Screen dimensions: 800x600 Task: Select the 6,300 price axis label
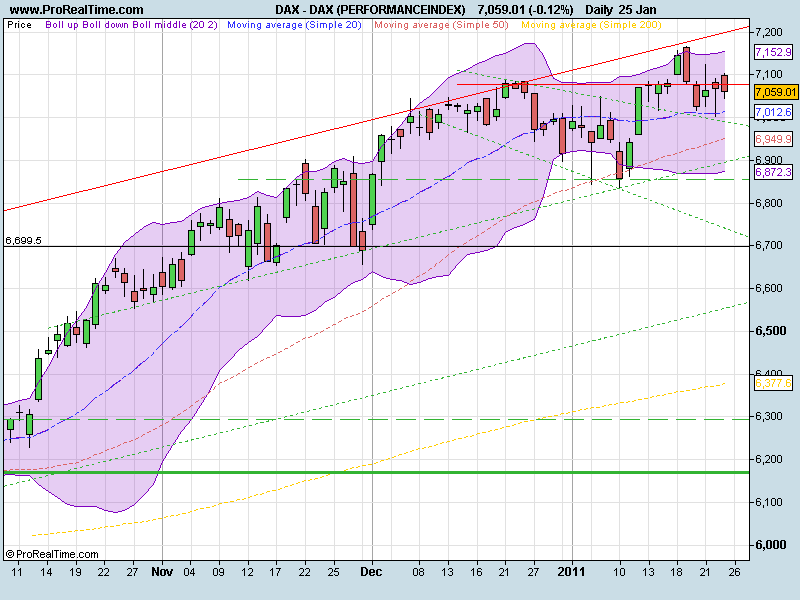click(x=769, y=416)
